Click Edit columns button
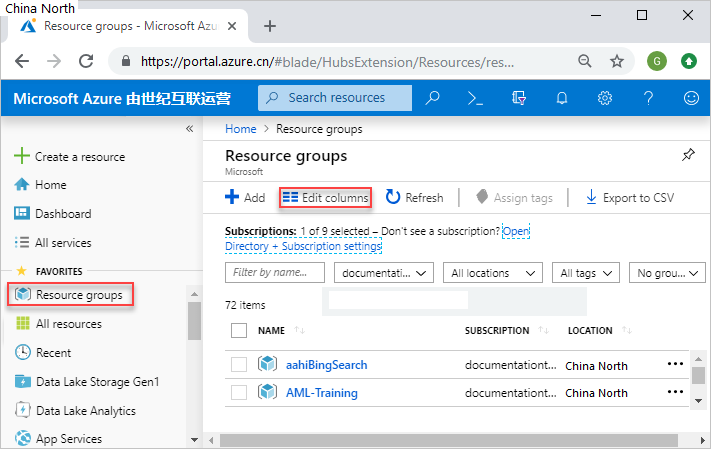This screenshot has height=449, width=711. 326,198
